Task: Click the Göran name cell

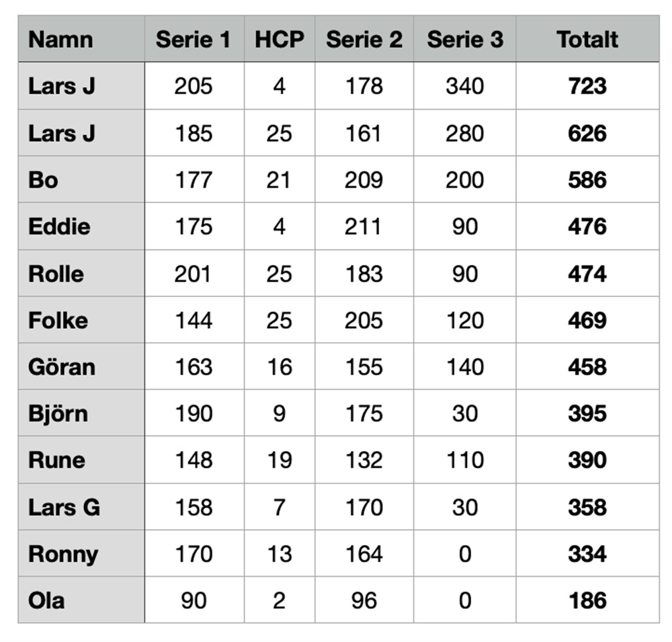Action: 62,367
